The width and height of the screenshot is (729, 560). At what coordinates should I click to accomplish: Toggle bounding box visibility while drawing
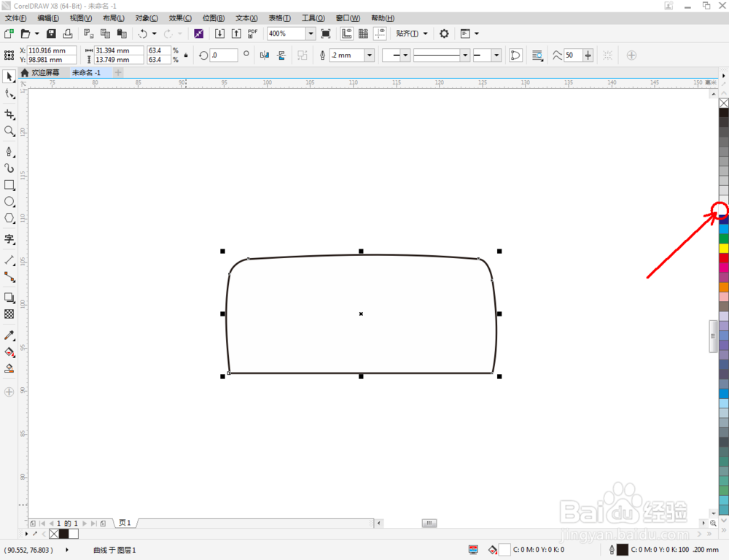coord(607,55)
